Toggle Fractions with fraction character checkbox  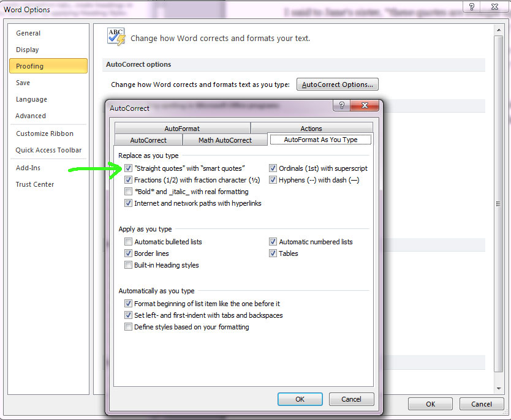pyautogui.click(x=129, y=180)
